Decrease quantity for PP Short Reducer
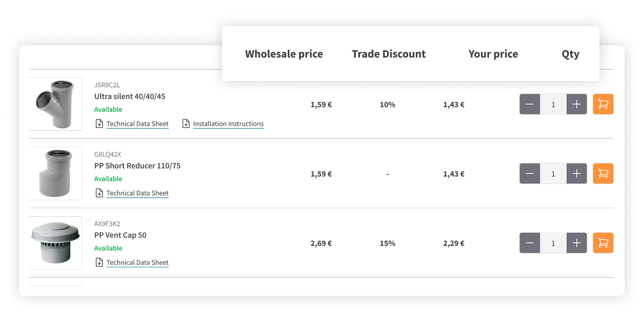This screenshot has width=644, height=322. (530, 173)
